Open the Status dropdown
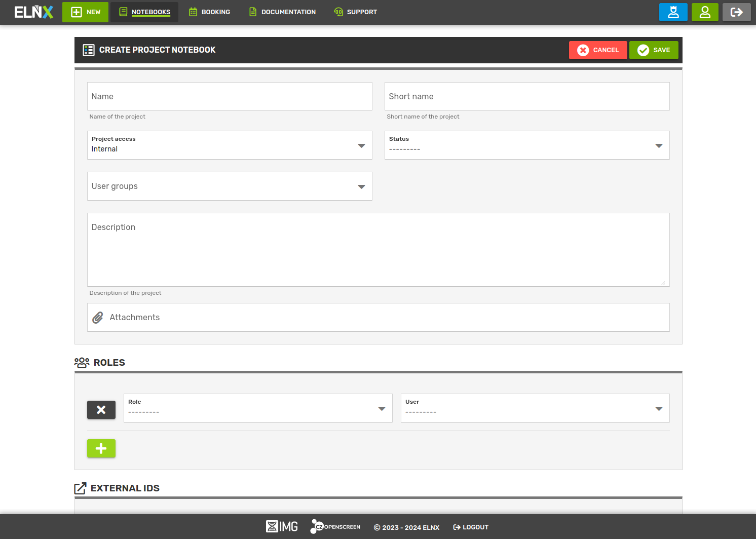This screenshot has width=756, height=539. (527, 145)
